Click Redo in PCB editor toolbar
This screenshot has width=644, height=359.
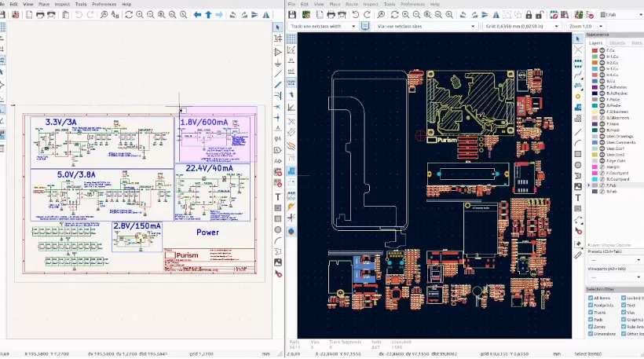[367, 15]
